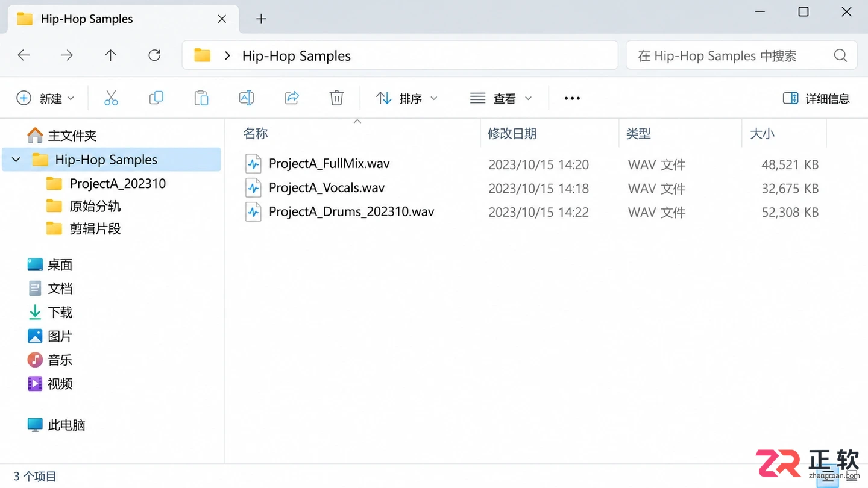Sort by 名称 column header

[x=256, y=133]
